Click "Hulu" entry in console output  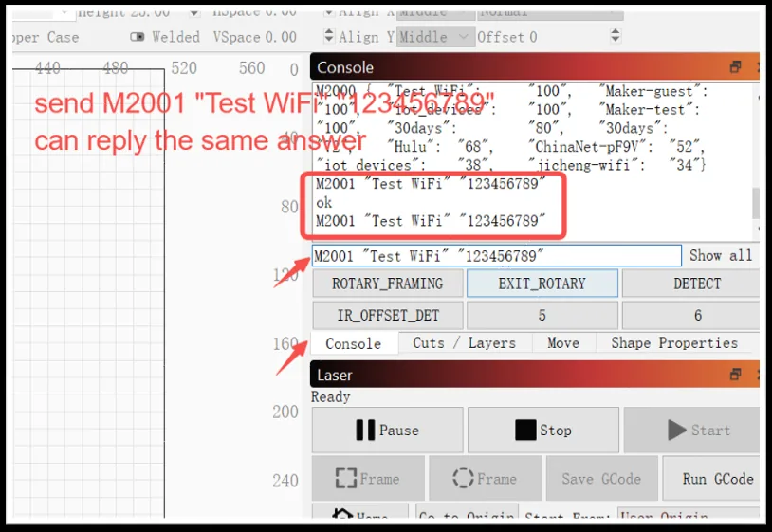(414, 147)
